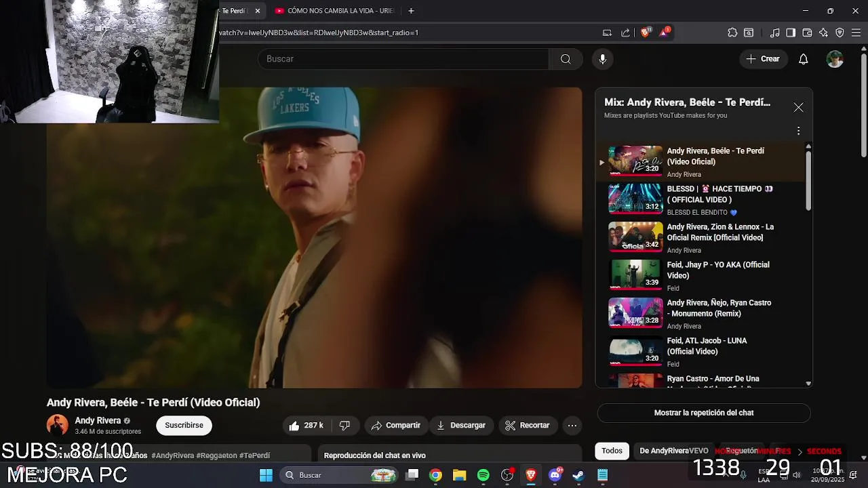Subscribe with the Suscribirse button
The width and height of the screenshot is (868, 488).
tap(184, 426)
